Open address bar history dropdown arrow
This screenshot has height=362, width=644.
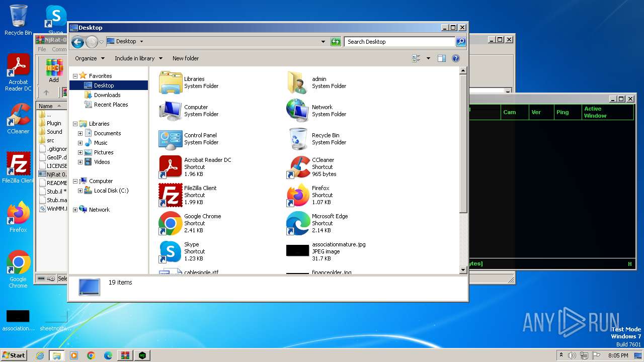pos(323,42)
